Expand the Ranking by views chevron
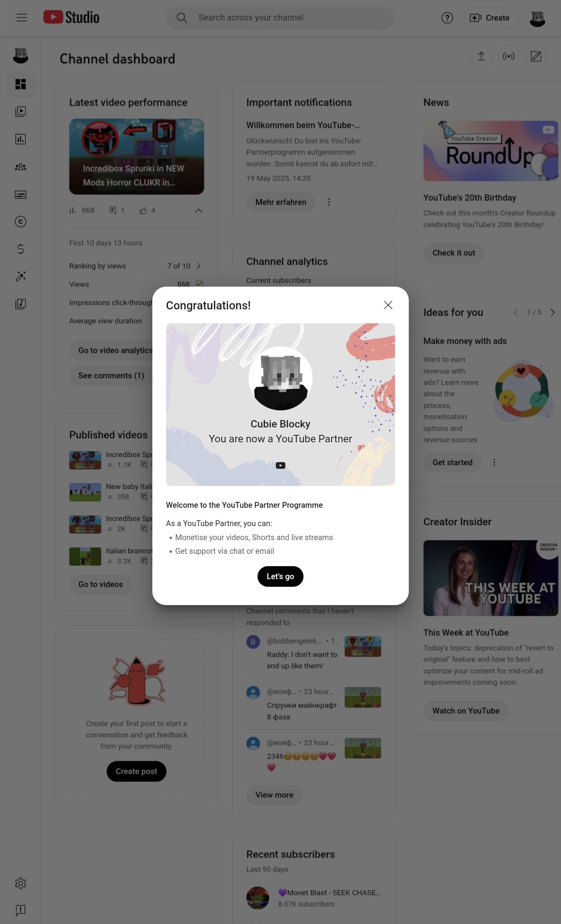Screen dimensions: 561x924 coord(199,266)
